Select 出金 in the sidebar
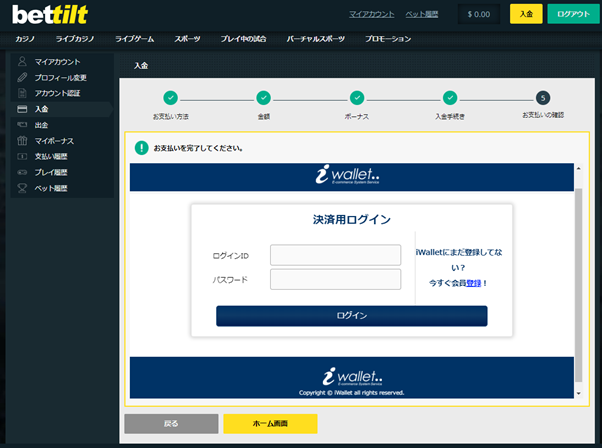Viewport: 602px width, 448px height. (41, 125)
